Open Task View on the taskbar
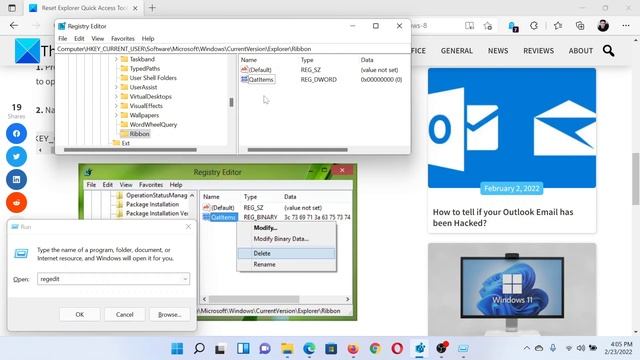This screenshot has height=360, width=640. [x=221, y=349]
